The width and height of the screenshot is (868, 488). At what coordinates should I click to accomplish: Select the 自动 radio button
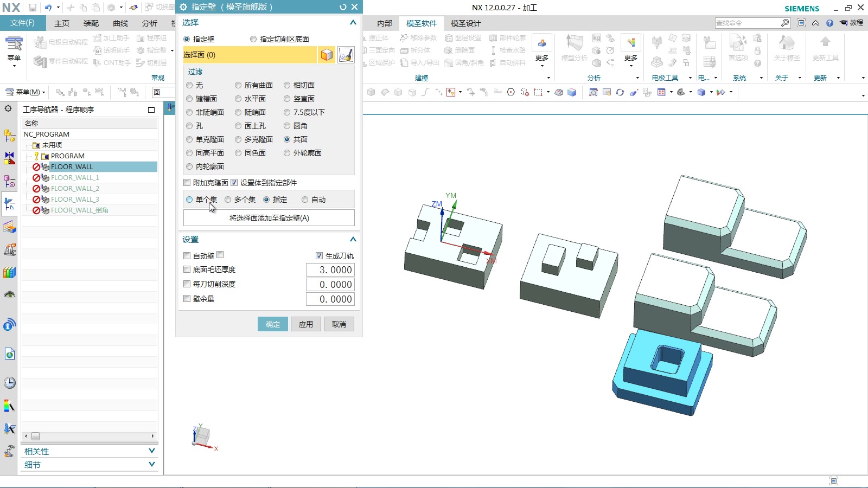point(305,200)
